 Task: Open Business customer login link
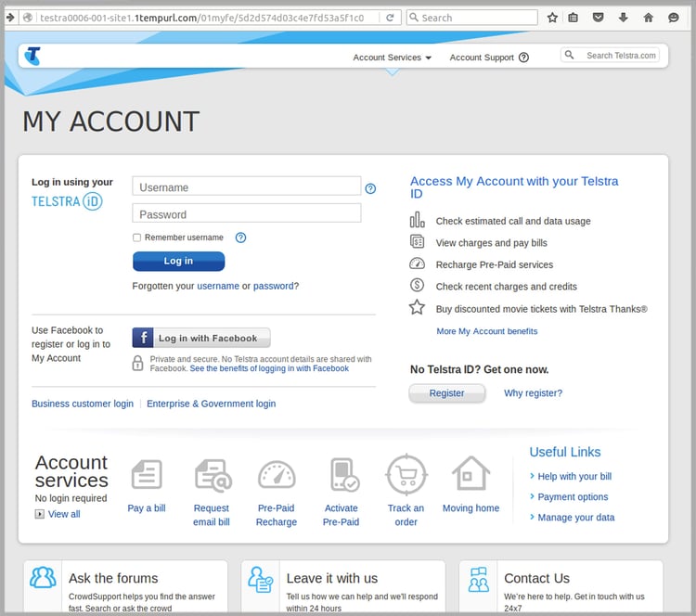[83, 404]
